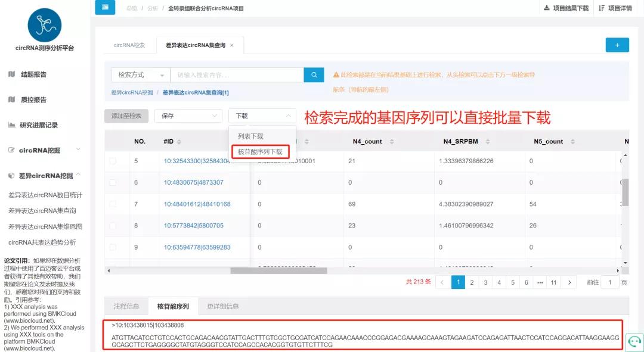The width and height of the screenshot is (644, 352).
Task: Click the blue plus add-tab button
Action: [617, 45]
